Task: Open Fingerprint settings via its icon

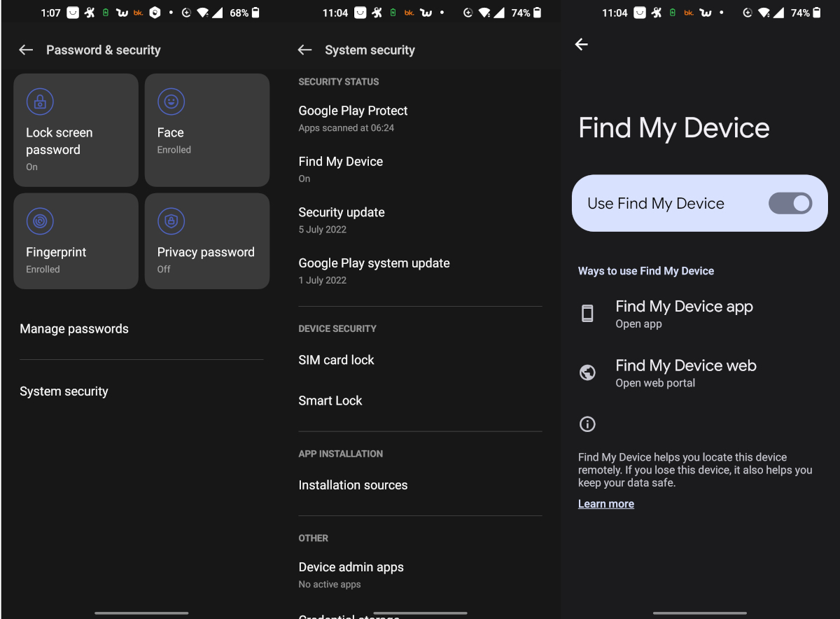Action: (40, 221)
